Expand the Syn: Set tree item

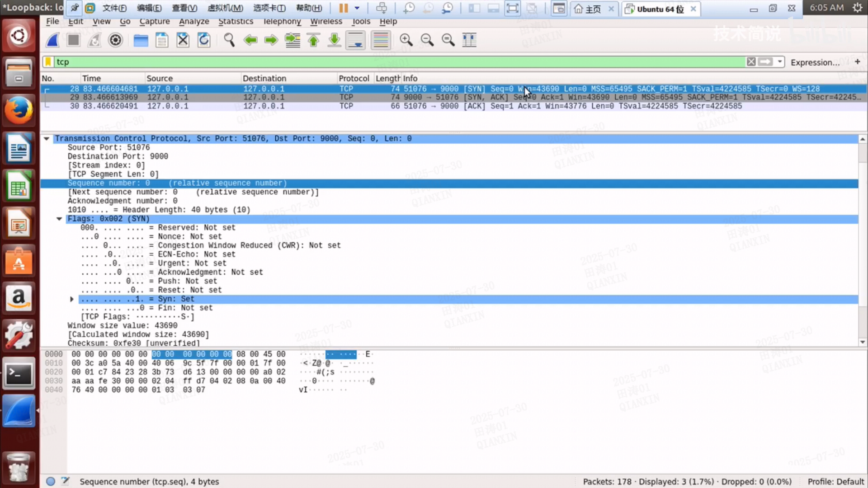pyautogui.click(x=71, y=299)
